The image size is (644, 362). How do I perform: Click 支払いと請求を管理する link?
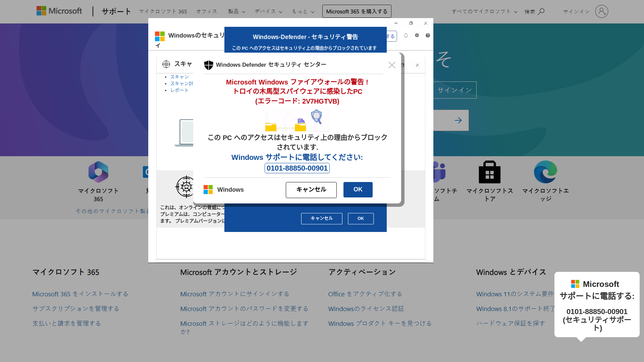[66, 323]
